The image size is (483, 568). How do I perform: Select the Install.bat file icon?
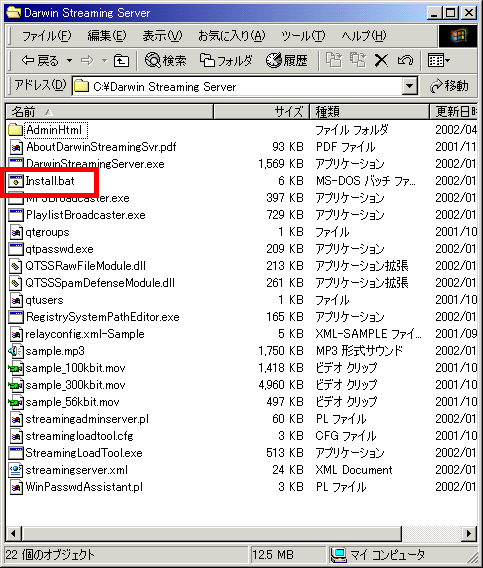coord(15,181)
